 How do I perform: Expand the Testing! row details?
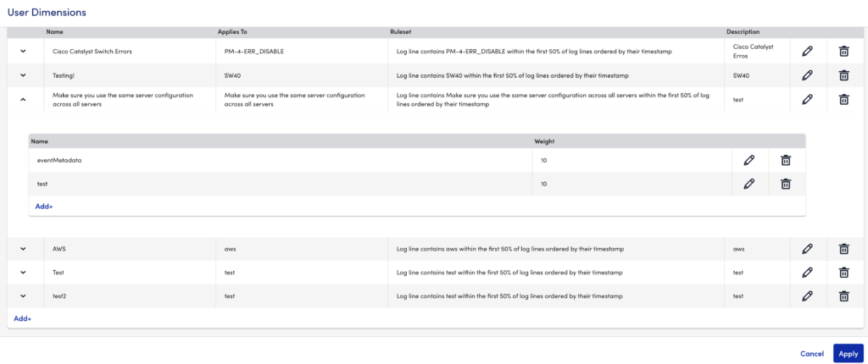(x=24, y=75)
